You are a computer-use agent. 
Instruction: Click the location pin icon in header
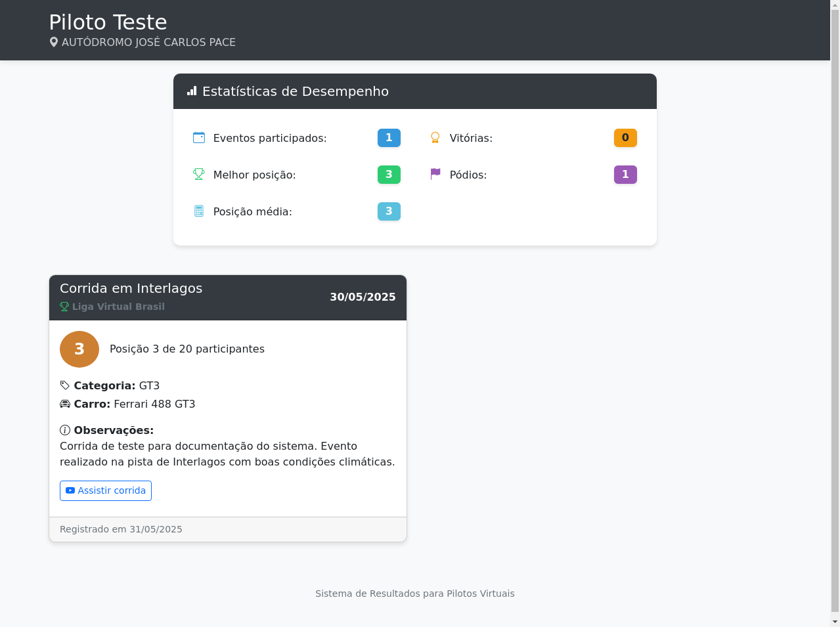[54, 42]
